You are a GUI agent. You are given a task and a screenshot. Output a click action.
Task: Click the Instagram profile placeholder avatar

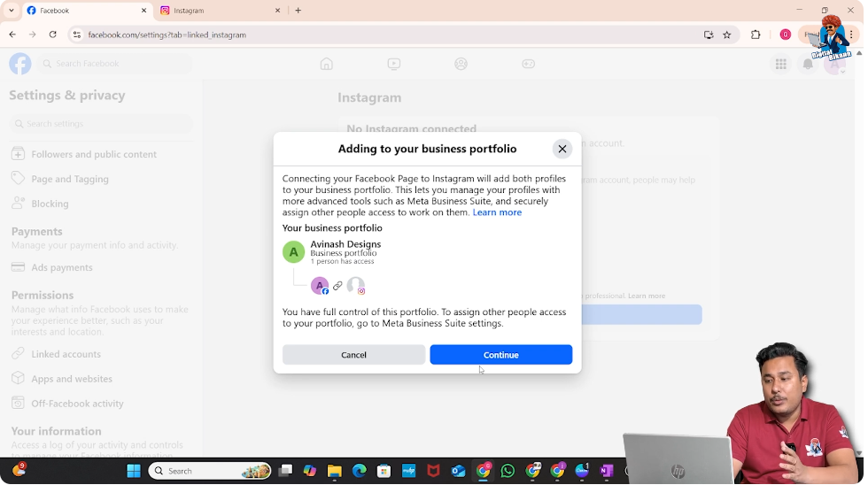click(356, 285)
